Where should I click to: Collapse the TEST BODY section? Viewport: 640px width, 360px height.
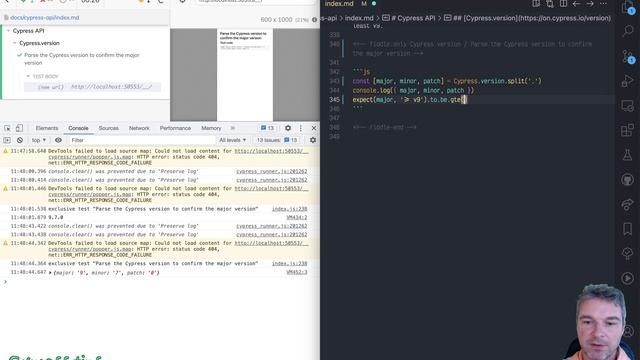(x=28, y=76)
